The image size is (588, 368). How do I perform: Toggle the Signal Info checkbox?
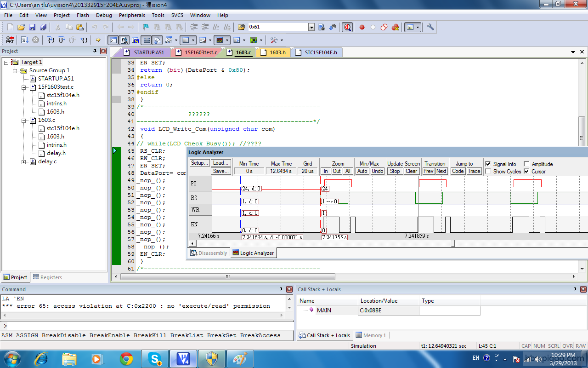488,164
